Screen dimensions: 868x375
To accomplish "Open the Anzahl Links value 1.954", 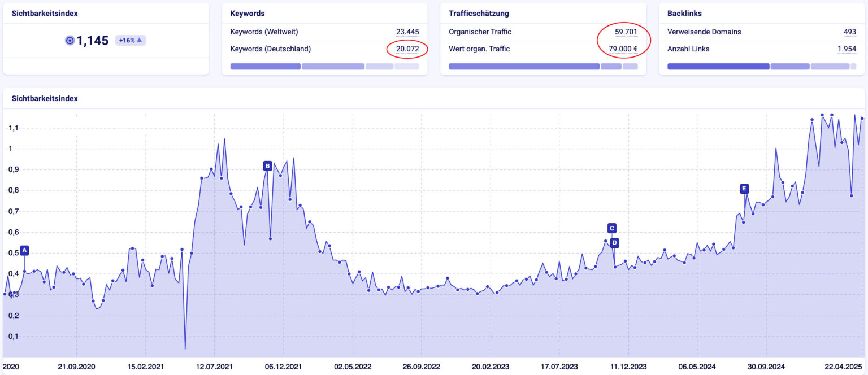I will pyautogui.click(x=847, y=49).
